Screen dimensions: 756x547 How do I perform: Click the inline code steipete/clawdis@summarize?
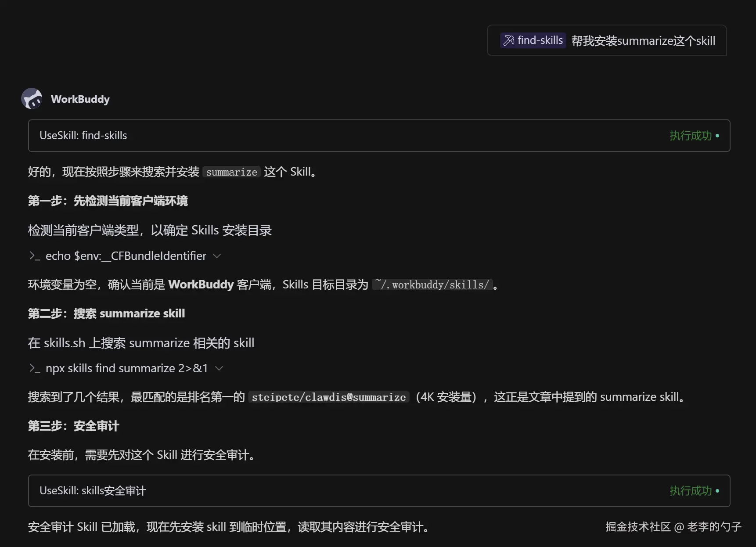[329, 397]
